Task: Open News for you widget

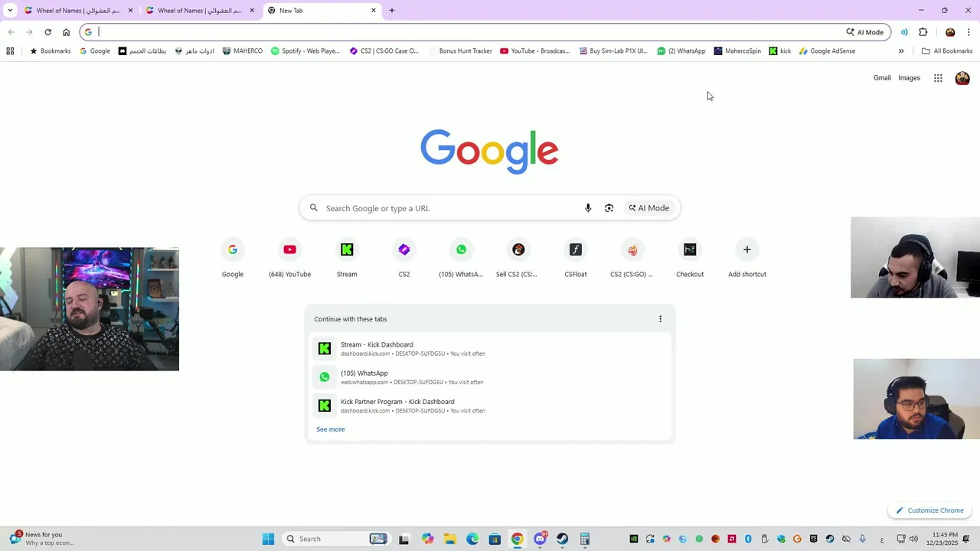Action: (43, 539)
